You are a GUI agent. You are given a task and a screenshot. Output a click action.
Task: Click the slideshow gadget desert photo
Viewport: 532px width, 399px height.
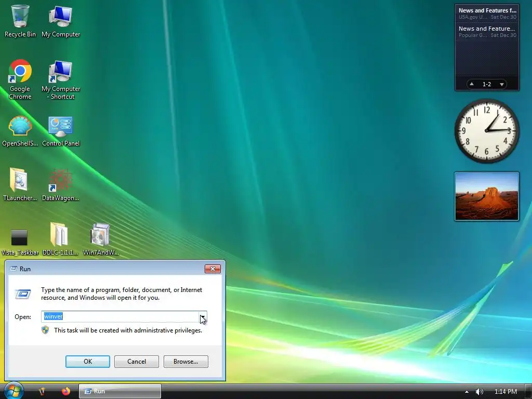click(486, 196)
